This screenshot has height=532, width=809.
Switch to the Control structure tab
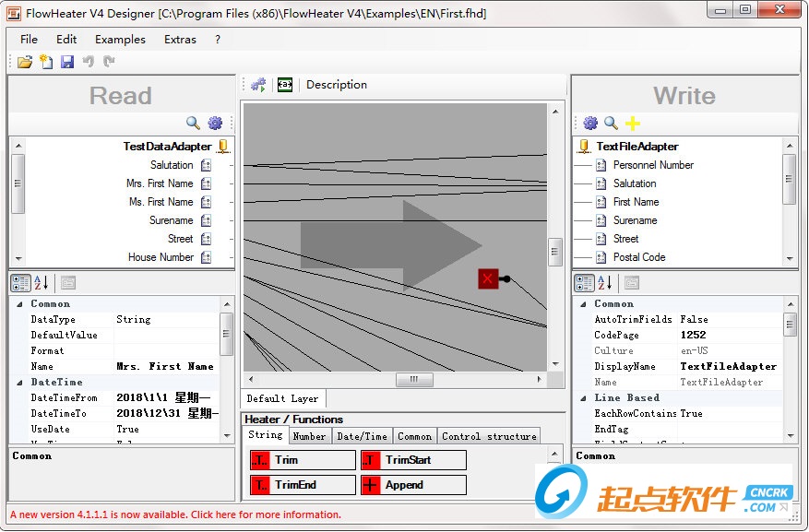point(489,436)
